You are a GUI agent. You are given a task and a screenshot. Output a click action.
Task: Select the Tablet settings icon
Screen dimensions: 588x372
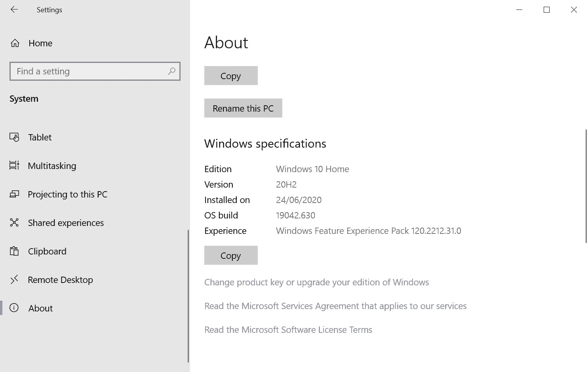[15, 137]
